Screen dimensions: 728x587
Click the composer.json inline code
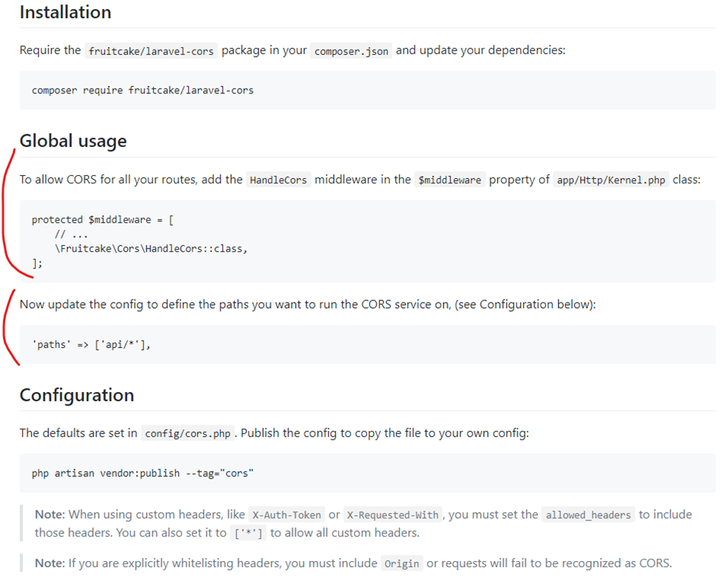pyautogui.click(x=351, y=51)
